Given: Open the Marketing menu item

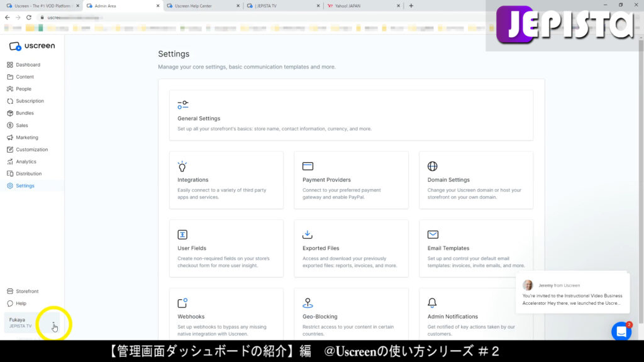Looking at the screenshot, I should (27, 138).
